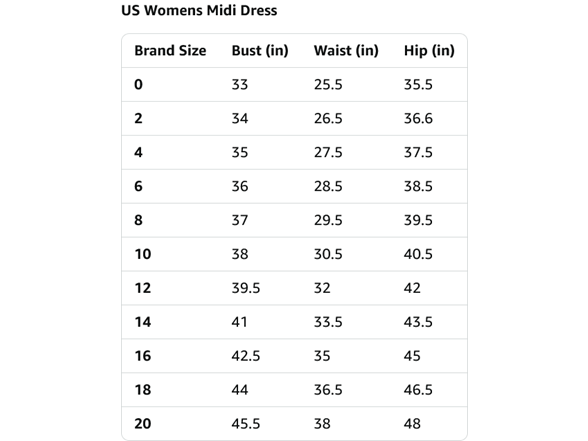
Task: Click the hip value 36.6 cell
Action: 418,118
